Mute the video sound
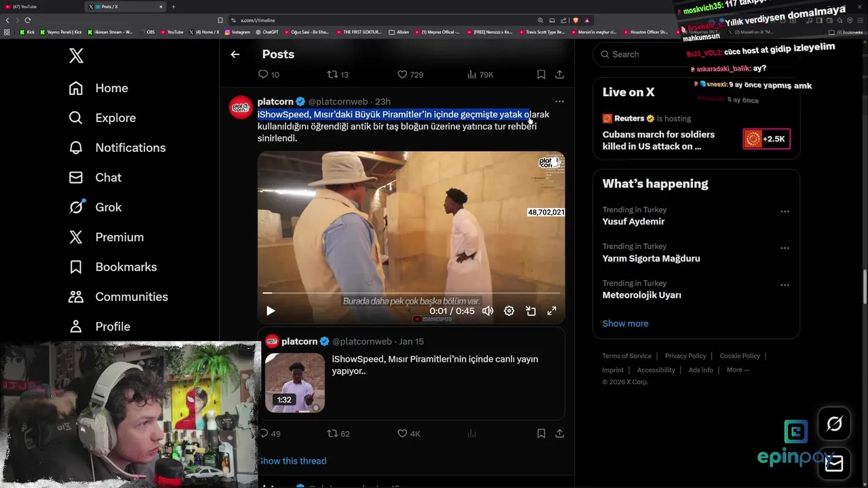868x488 pixels. coord(488,311)
